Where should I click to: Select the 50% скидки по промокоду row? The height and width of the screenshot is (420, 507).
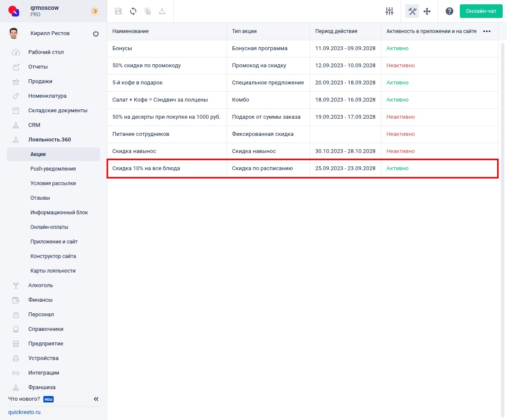pos(302,66)
